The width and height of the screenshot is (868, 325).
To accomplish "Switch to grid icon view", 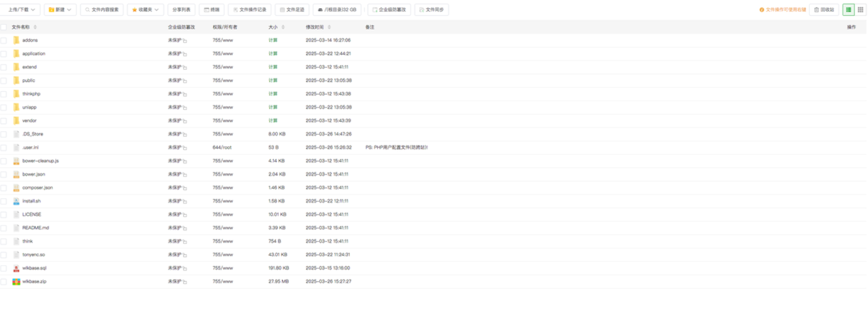I will pos(860,10).
